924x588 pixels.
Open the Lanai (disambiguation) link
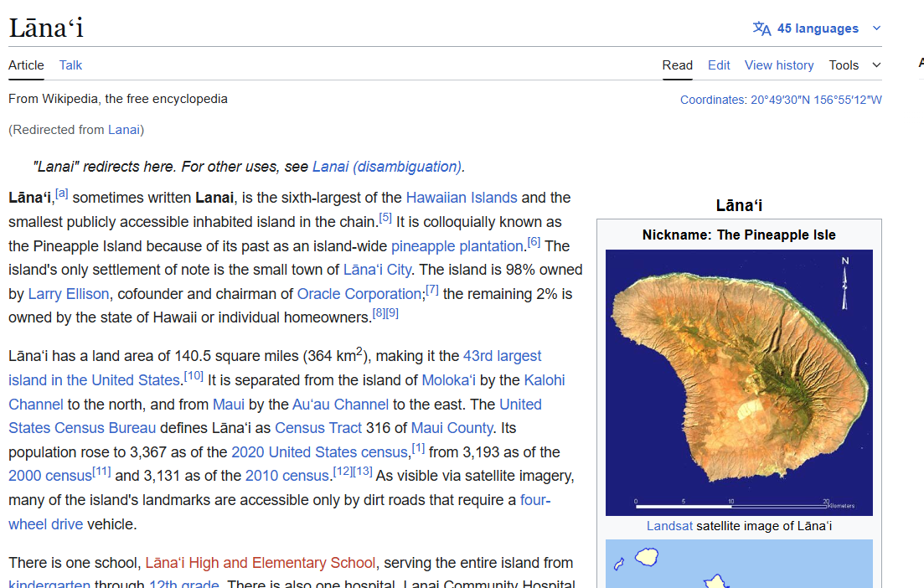click(x=386, y=167)
